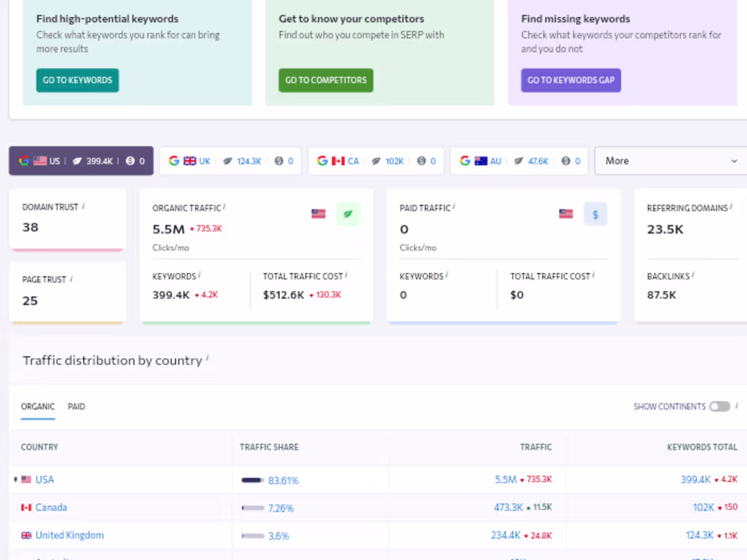Switch to the Paid tab
This screenshot has height=560, width=747.
click(x=76, y=407)
